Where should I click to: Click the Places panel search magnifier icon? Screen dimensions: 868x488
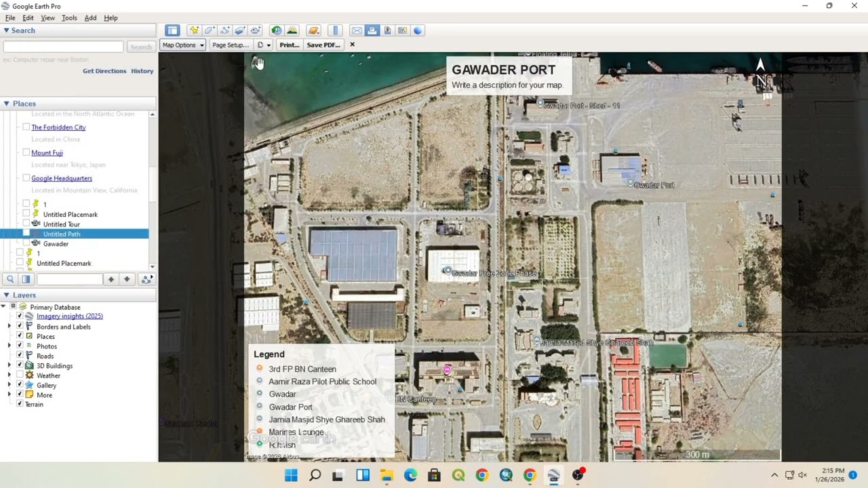click(10, 279)
